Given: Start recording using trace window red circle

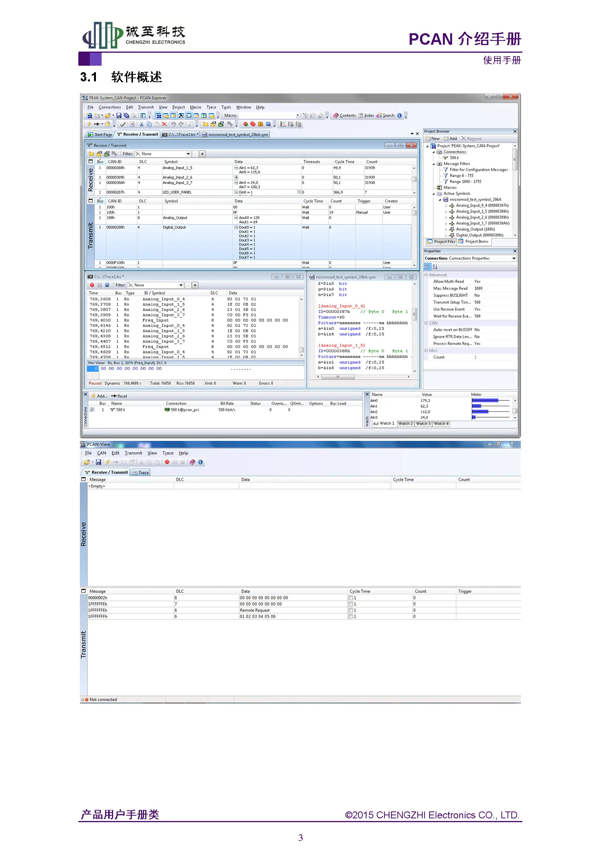Looking at the screenshot, I should click(x=92, y=285).
